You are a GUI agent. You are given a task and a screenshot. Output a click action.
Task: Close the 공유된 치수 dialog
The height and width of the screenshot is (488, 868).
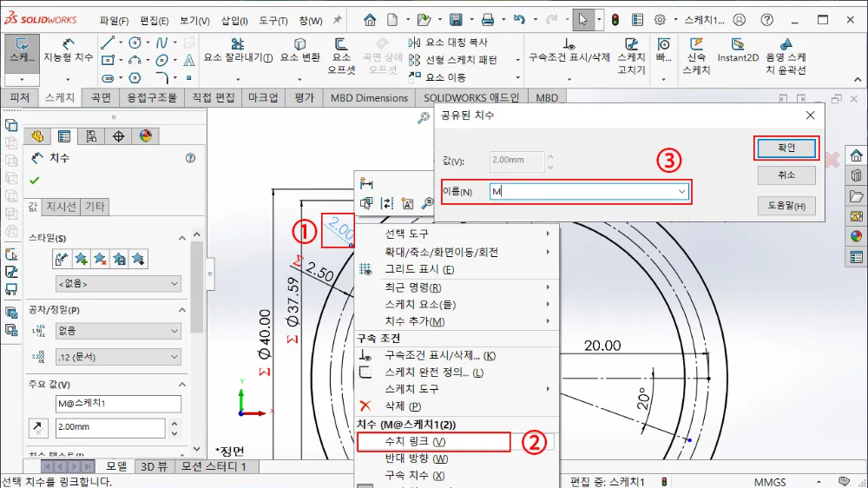(811, 115)
